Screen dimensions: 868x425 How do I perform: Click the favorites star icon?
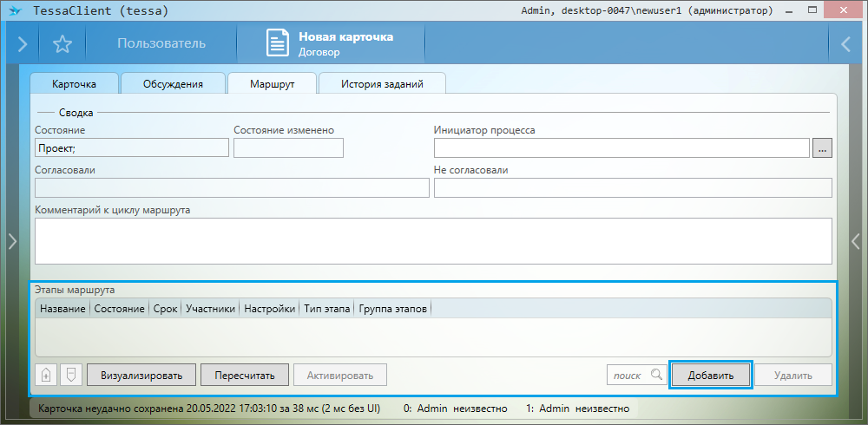(x=62, y=43)
